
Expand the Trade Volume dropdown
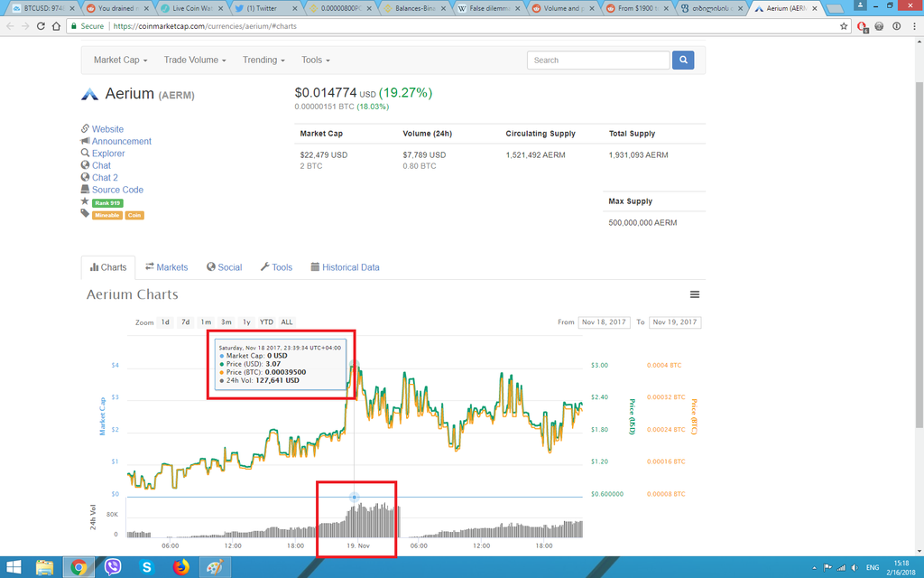(x=195, y=60)
